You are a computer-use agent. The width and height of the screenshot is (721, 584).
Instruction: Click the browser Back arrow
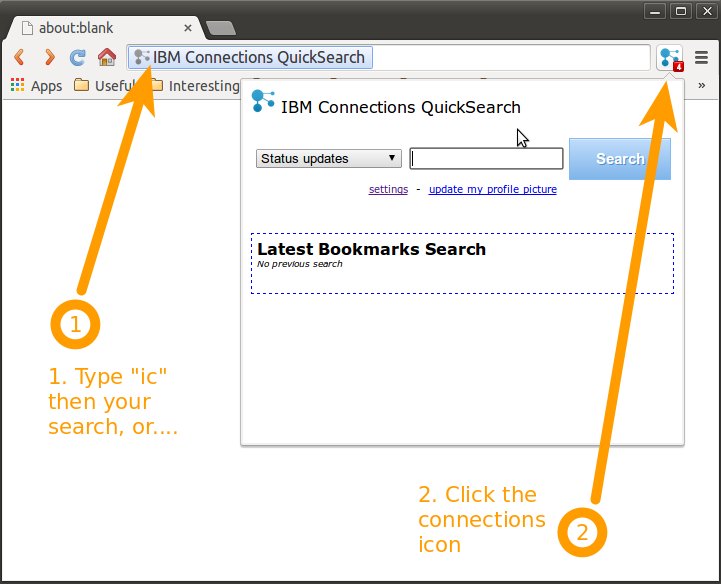coord(19,57)
